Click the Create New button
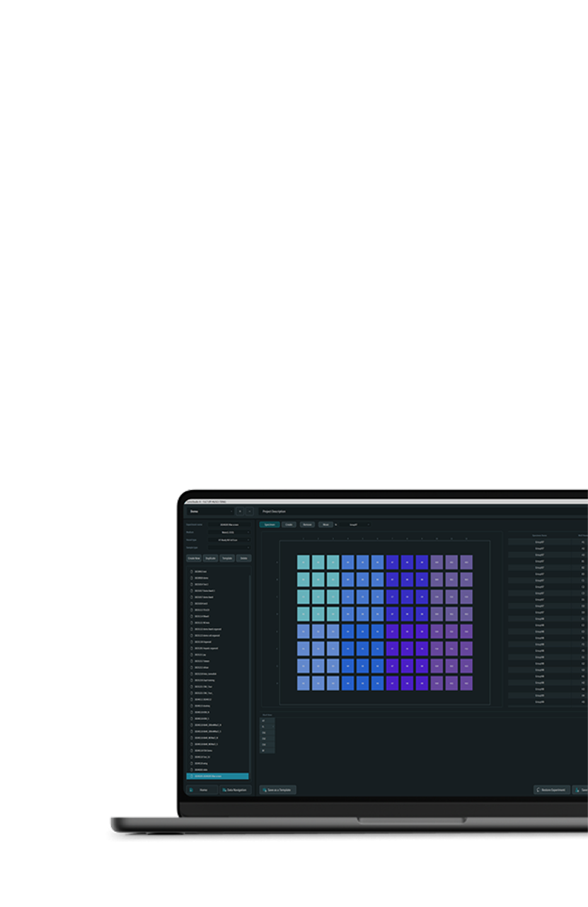The width and height of the screenshot is (588, 907). (194, 558)
